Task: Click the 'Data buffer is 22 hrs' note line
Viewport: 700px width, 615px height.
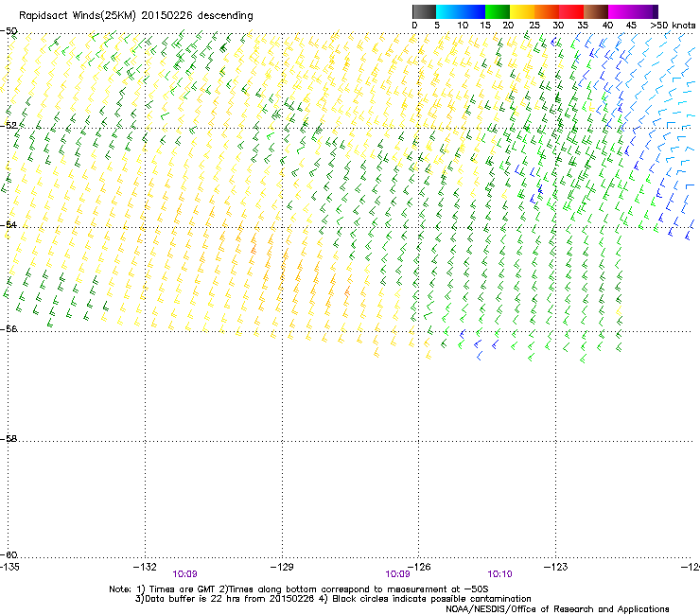Action: coord(333,599)
